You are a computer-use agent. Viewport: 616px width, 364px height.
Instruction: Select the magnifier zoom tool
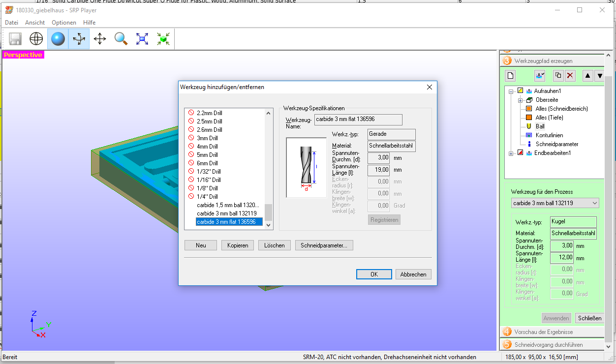pos(121,39)
